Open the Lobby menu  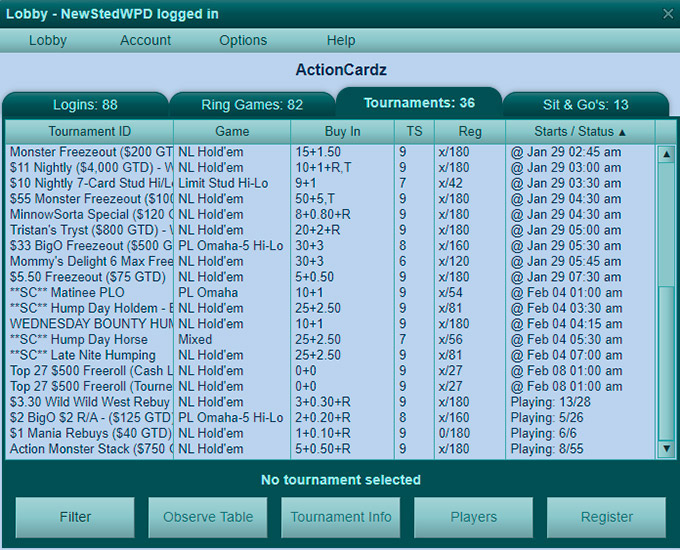pos(48,40)
